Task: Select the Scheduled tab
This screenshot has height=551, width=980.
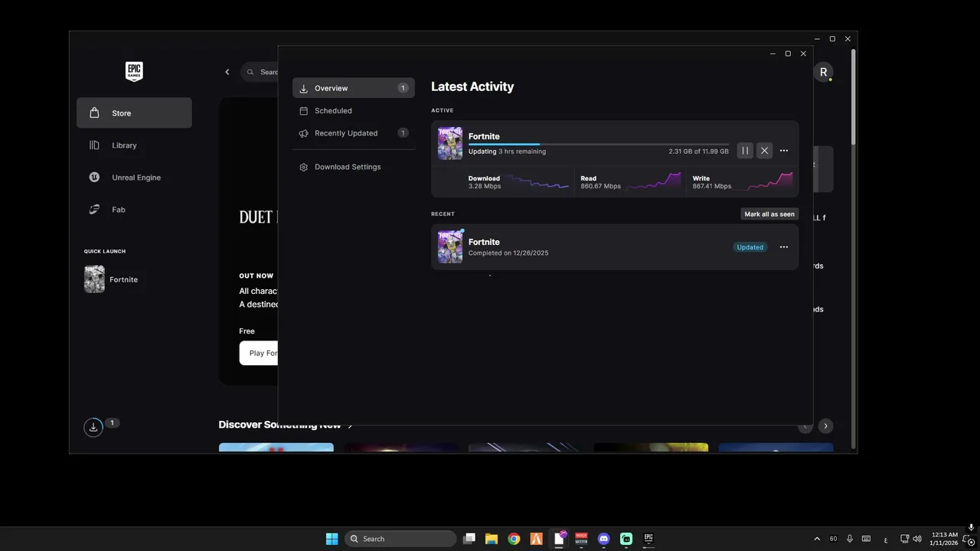Action: click(x=354, y=110)
